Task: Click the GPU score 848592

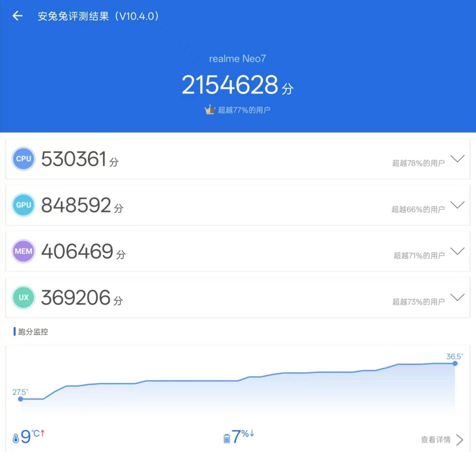Action: tap(76, 205)
